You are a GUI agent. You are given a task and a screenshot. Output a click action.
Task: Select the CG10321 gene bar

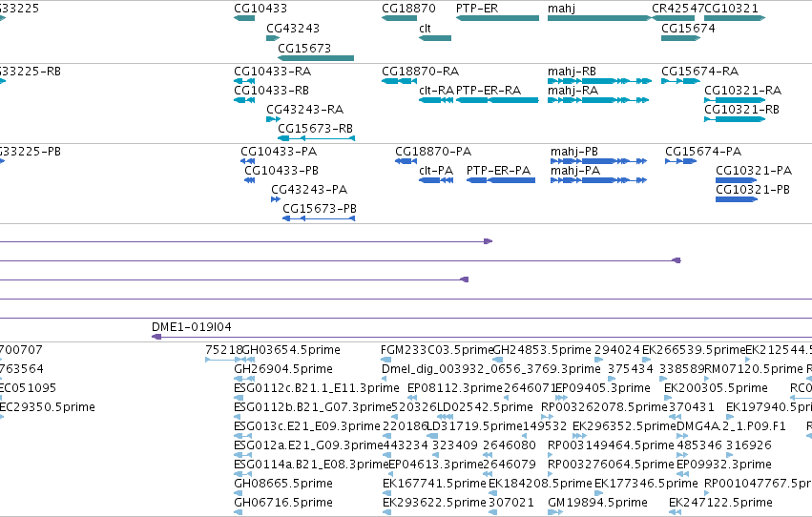(x=735, y=18)
